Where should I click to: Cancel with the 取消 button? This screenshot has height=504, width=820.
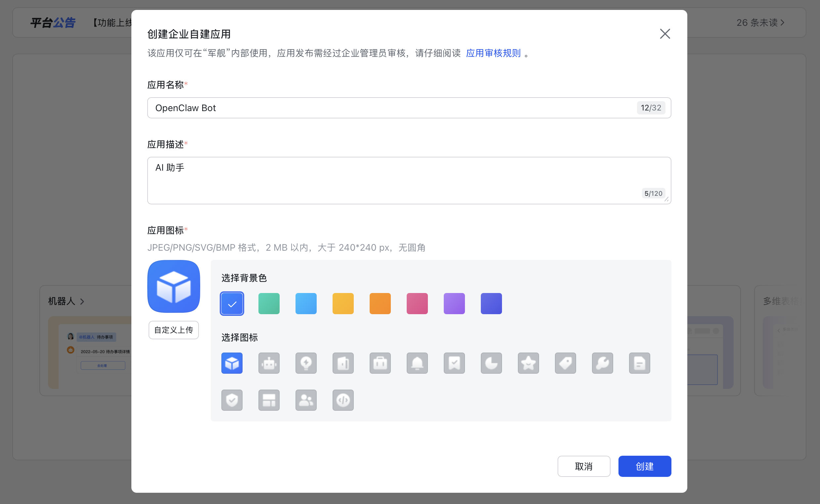[x=584, y=466]
